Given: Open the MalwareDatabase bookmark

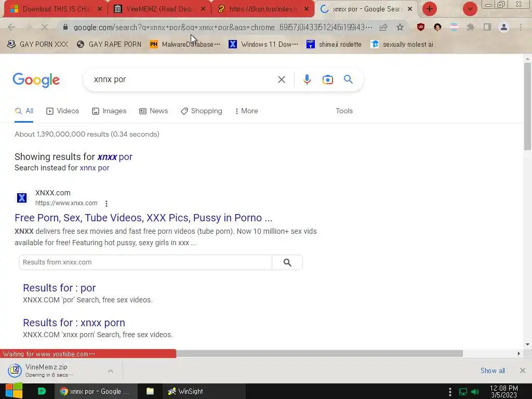Looking at the screenshot, I should point(185,44).
